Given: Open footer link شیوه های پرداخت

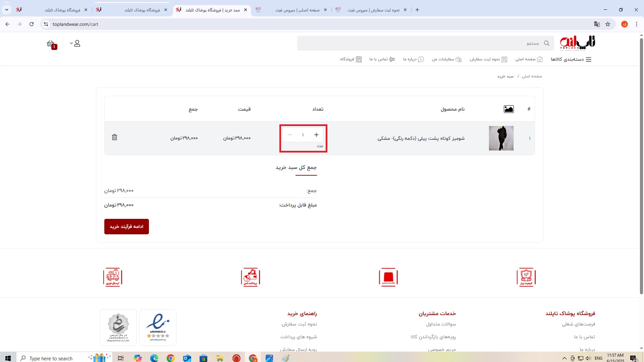Looking at the screenshot, I should point(299,337).
